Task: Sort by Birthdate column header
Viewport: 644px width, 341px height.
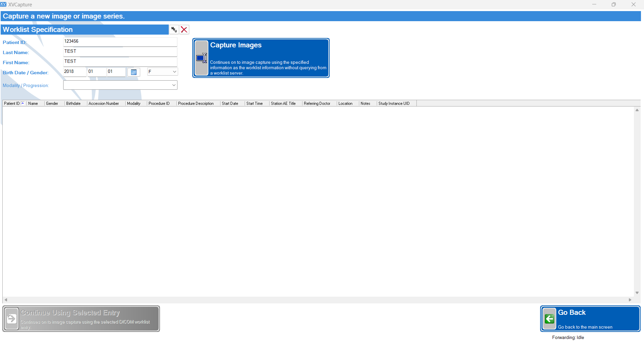Action: [x=76, y=103]
